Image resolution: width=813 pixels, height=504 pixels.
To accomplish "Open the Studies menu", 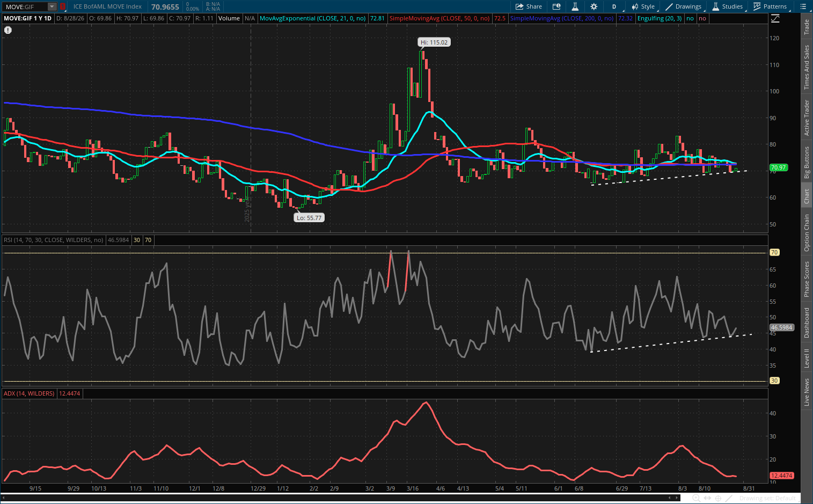I will click(727, 6).
